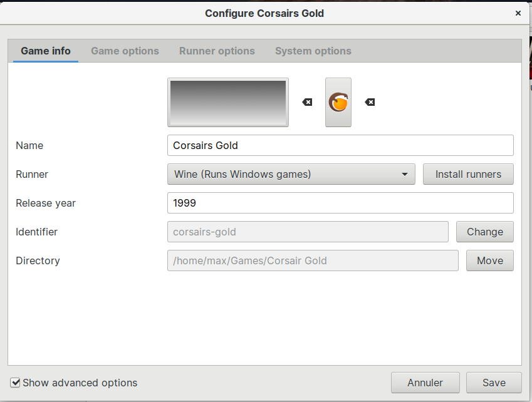This screenshot has height=402, width=532.
Task: Click the Name field containing Corsairs Gold
Action: (340, 145)
